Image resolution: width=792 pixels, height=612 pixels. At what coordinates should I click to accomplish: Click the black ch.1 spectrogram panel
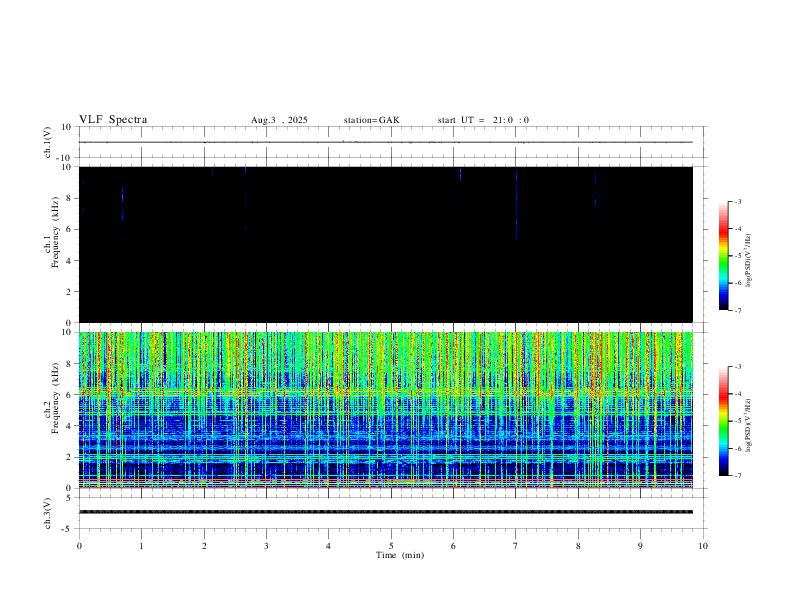[386, 244]
